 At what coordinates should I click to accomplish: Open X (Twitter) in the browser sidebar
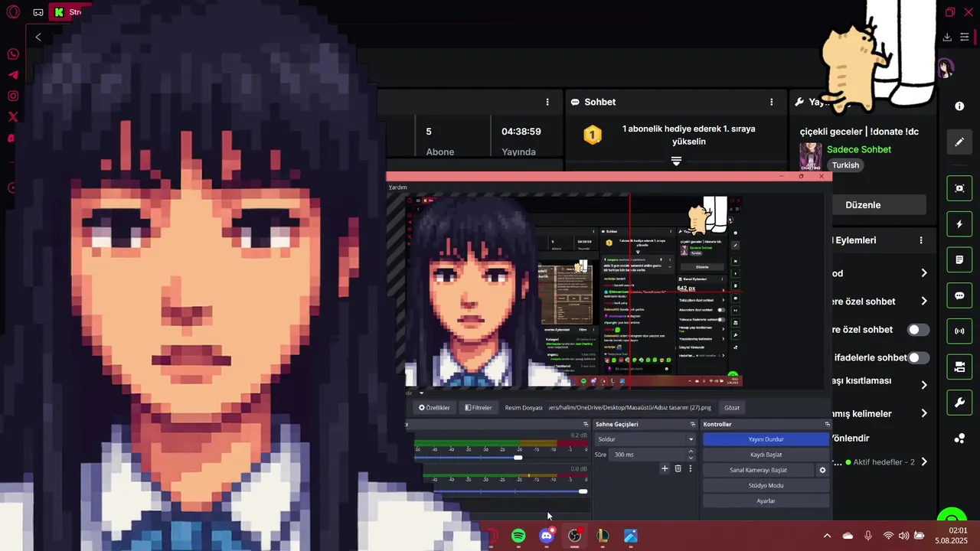coord(13,117)
